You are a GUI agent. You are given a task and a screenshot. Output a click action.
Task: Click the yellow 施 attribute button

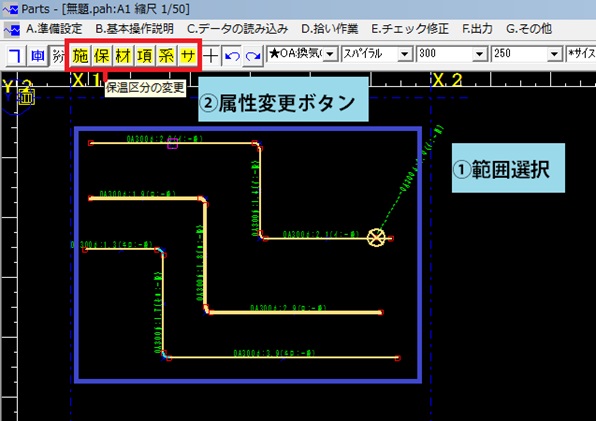pyautogui.click(x=81, y=56)
